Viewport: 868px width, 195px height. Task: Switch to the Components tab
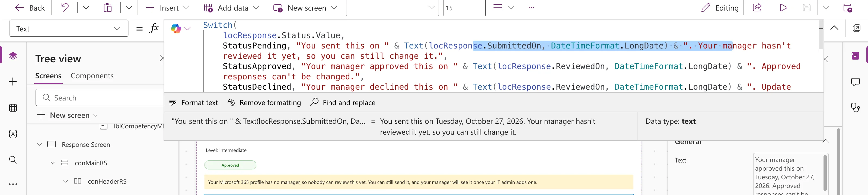point(92,76)
